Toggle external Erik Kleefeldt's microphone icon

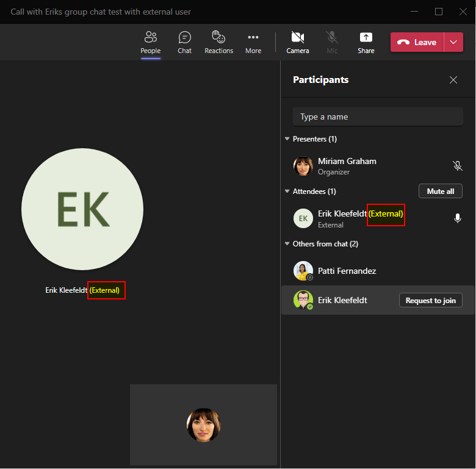(457, 218)
